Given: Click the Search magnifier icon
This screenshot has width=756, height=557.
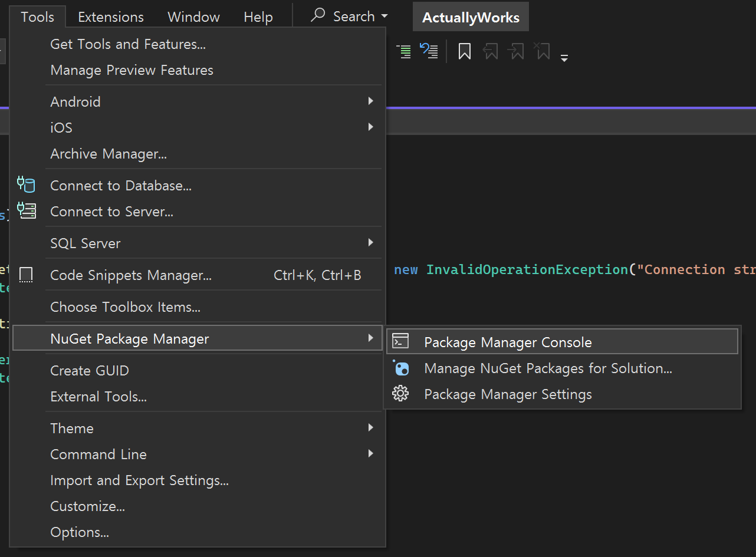Looking at the screenshot, I should point(318,15).
